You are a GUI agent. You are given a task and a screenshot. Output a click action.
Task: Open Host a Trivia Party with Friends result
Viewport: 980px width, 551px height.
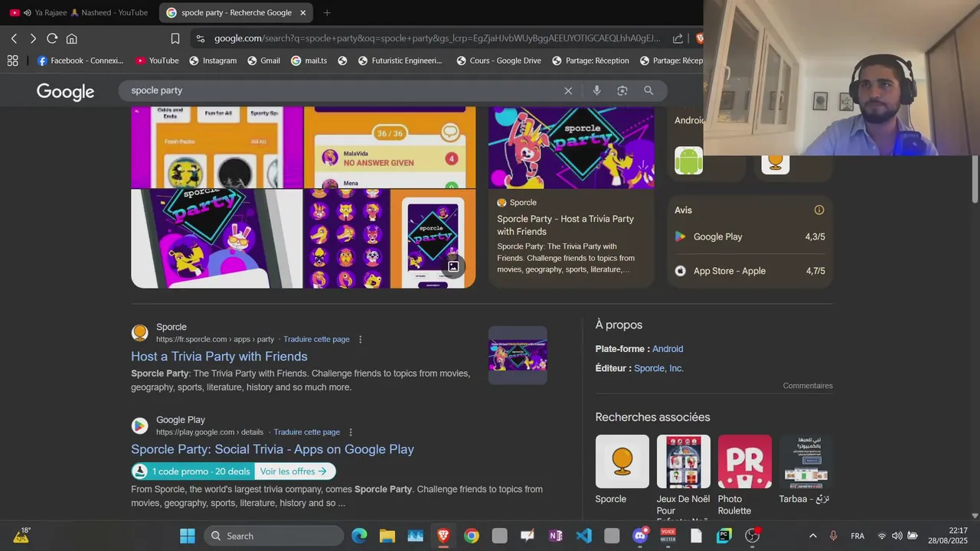point(219,356)
